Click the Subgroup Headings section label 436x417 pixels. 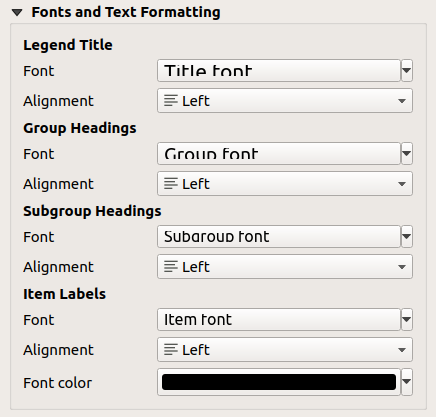[92, 211]
